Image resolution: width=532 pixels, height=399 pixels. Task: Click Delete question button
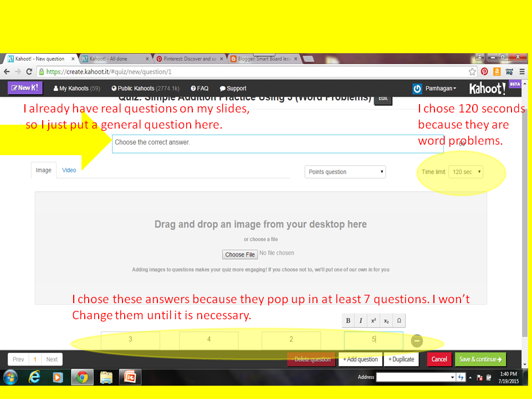click(x=311, y=359)
